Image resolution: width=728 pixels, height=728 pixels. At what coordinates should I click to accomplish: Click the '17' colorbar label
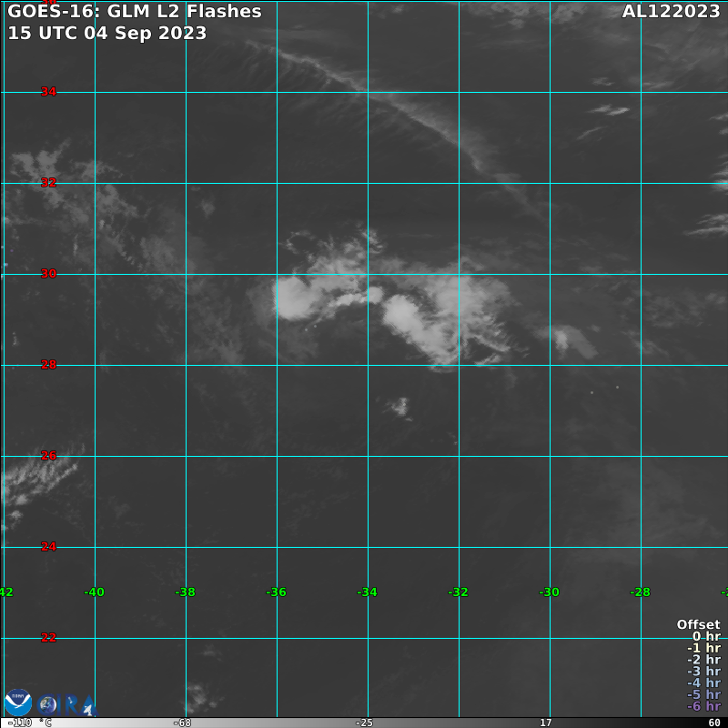point(545,723)
